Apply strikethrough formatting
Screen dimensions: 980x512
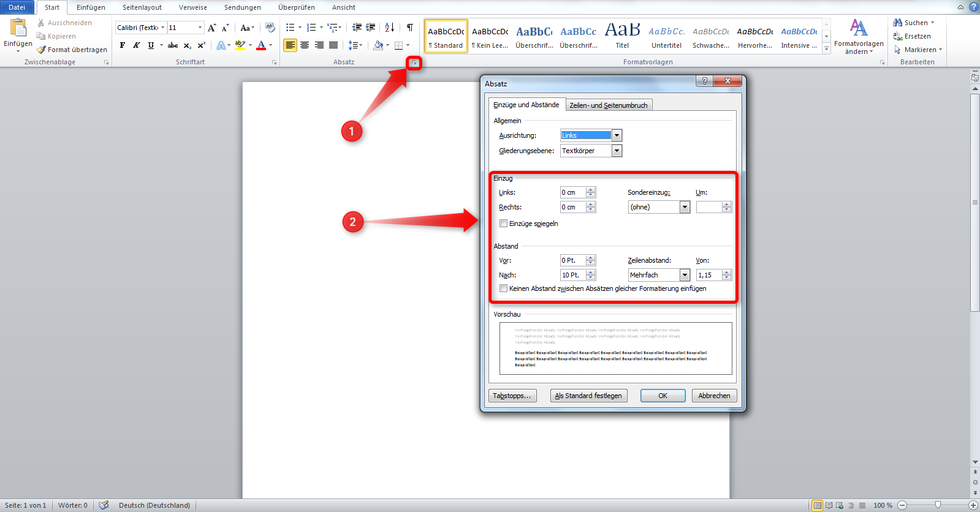(173, 45)
